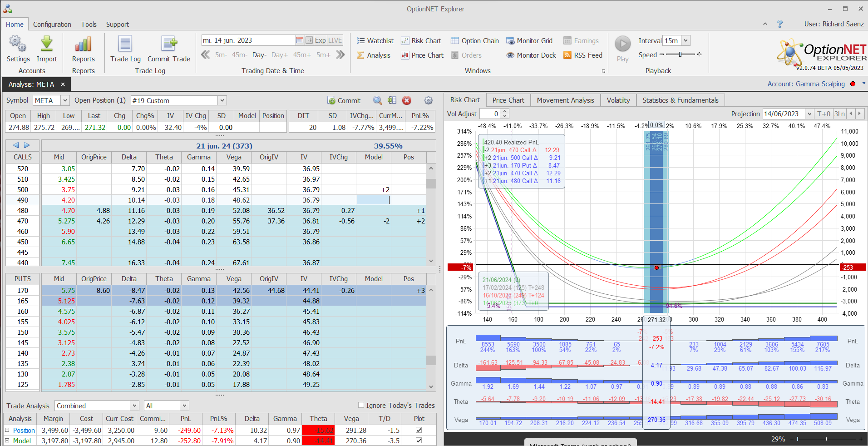The height and width of the screenshot is (446, 868).
Task: Open the All filter dropdown
Action: pyautogui.click(x=184, y=406)
